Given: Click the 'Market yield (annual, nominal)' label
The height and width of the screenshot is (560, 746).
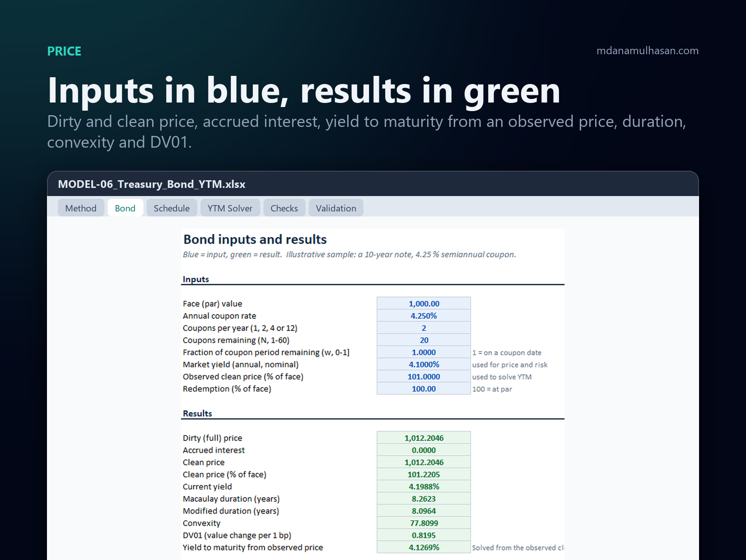Looking at the screenshot, I should [241, 364].
